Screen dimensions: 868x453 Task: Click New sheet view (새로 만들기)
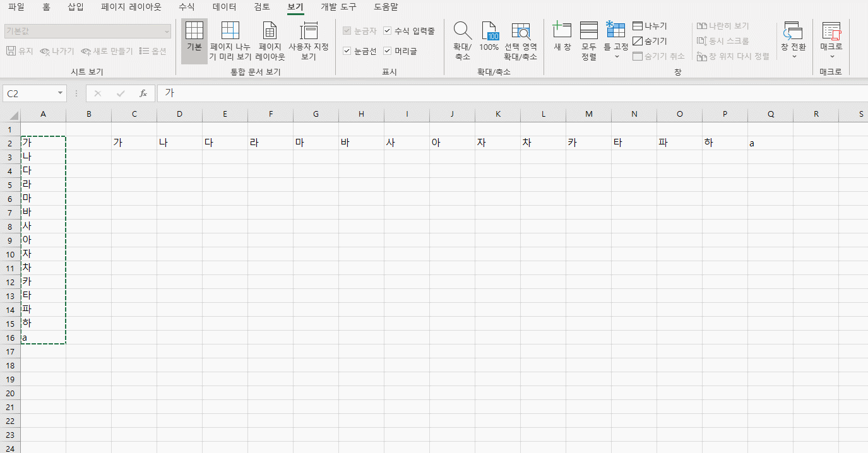pyautogui.click(x=107, y=51)
